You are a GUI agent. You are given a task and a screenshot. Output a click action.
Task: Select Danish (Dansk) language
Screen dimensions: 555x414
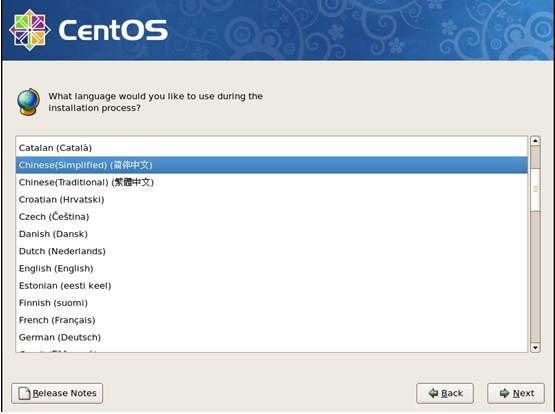tap(271, 234)
